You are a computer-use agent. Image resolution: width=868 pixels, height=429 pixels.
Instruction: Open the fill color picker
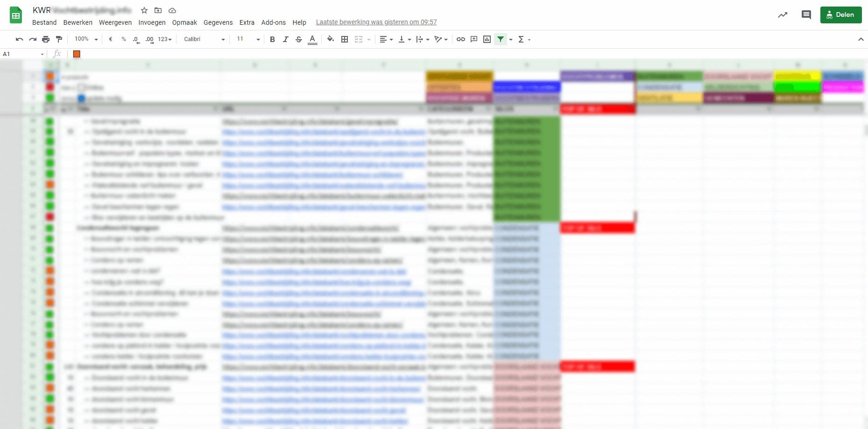pos(331,39)
